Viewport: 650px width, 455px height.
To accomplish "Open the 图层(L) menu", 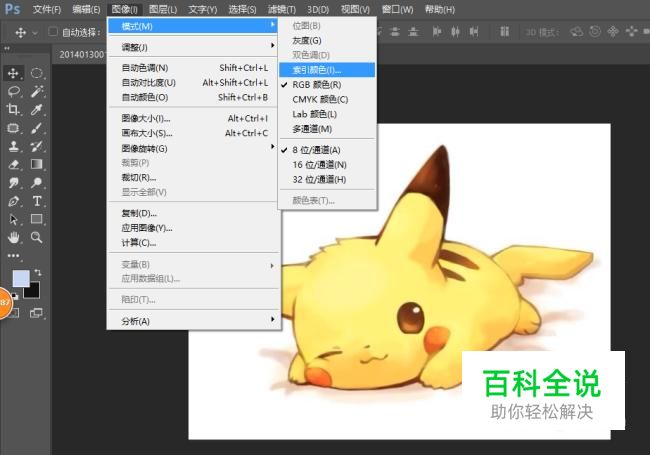I will click(163, 9).
